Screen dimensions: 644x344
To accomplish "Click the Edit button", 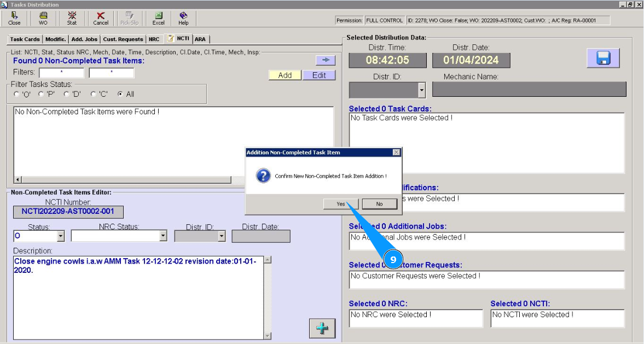I will coord(319,75).
